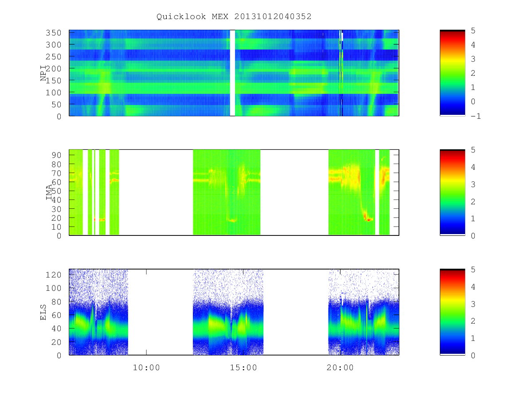Click the -1 label on NPI colorbar
Viewport: 532px width, 399px height.
coord(476,116)
